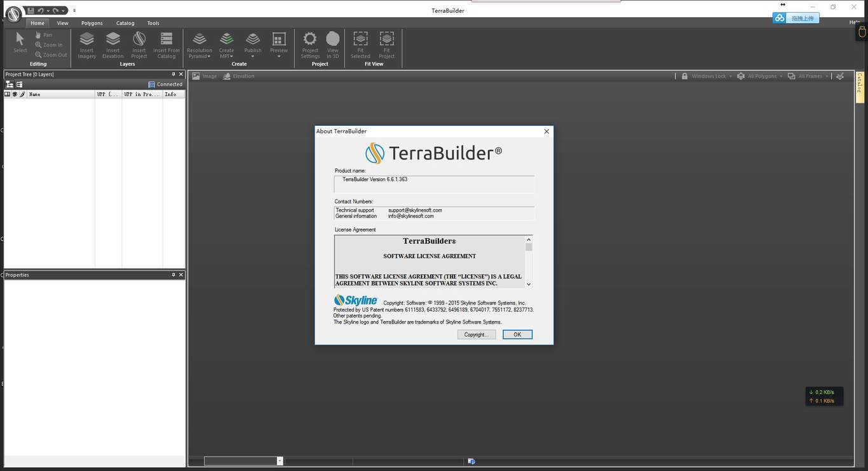Screen dimensions: 868x471
Task: Click the Save icon in quick access toolbar
Action: [31, 11]
